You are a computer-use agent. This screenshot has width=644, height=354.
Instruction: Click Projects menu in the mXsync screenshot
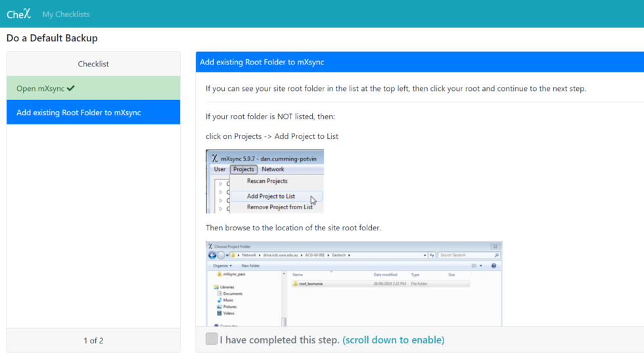pos(243,169)
